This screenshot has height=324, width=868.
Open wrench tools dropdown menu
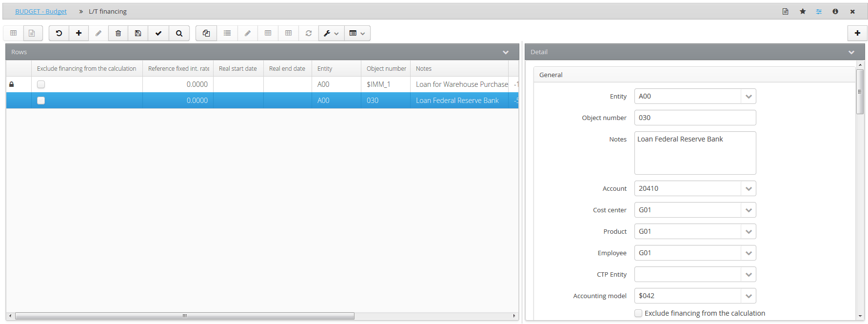click(331, 33)
